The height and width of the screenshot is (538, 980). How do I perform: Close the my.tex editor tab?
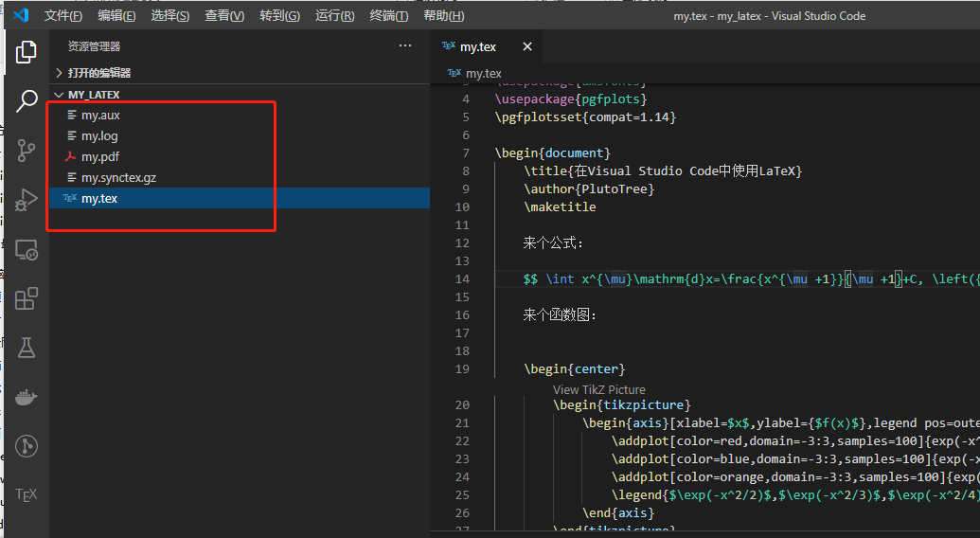[x=527, y=46]
